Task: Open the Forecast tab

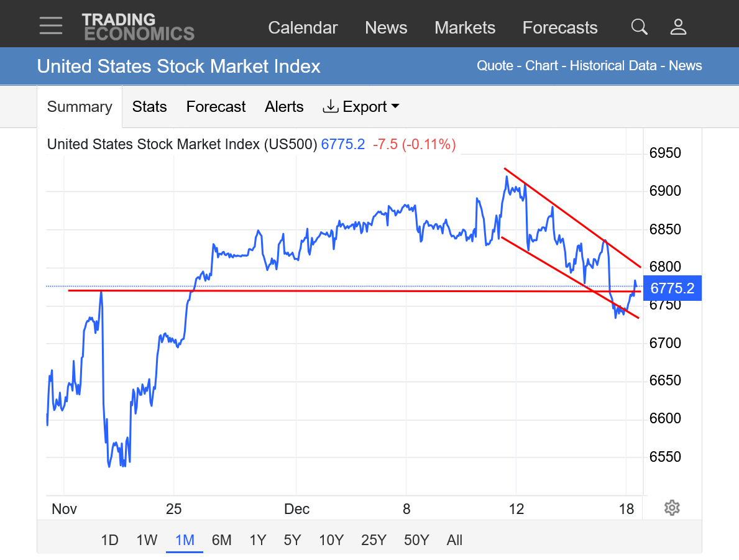Action: click(216, 107)
